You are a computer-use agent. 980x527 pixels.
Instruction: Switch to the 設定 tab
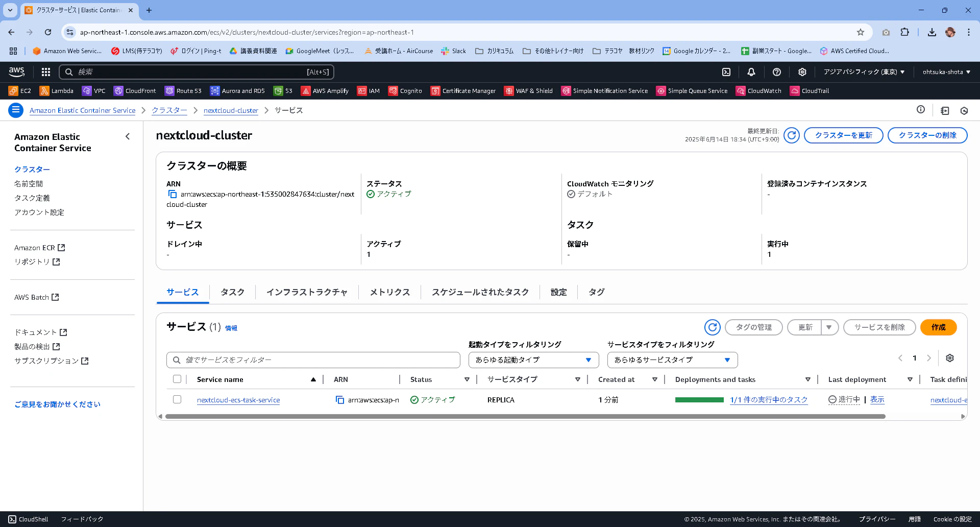(558, 292)
